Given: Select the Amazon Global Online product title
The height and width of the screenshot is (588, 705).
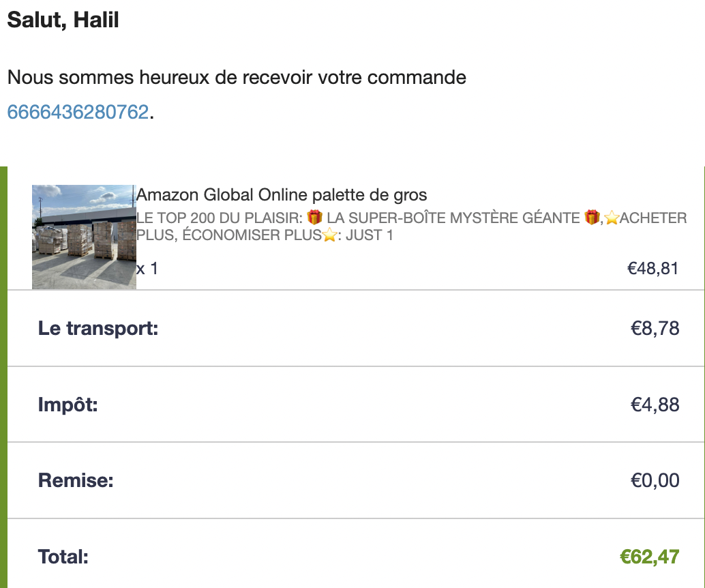Looking at the screenshot, I should [x=282, y=195].
